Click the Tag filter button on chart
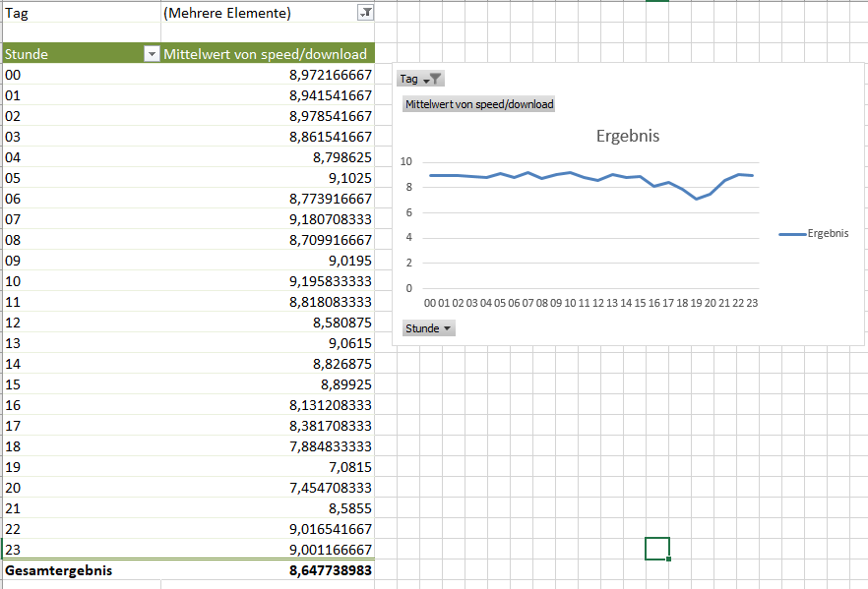The height and width of the screenshot is (589, 868). [x=421, y=79]
